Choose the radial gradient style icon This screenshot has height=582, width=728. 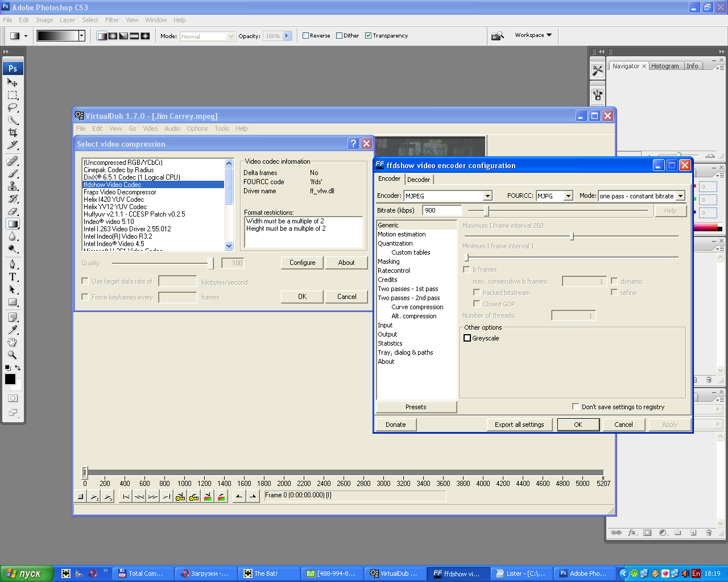point(113,36)
